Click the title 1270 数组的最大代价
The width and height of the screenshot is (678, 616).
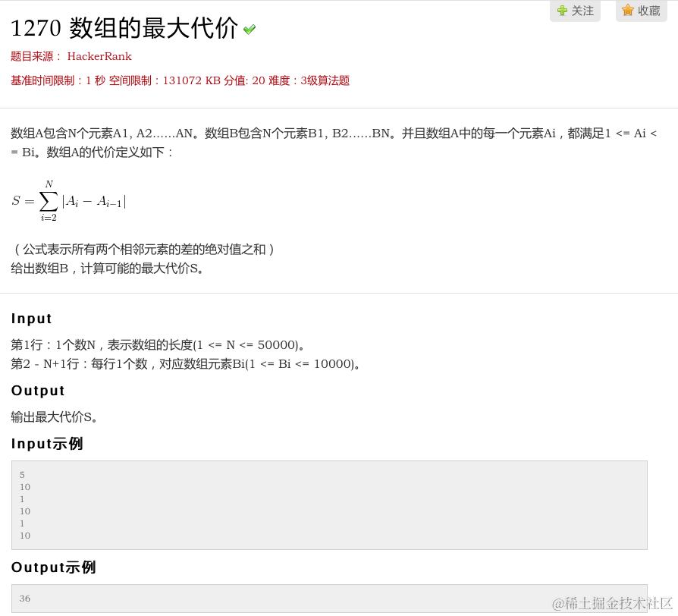pyautogui.click(x=124, y=28)
